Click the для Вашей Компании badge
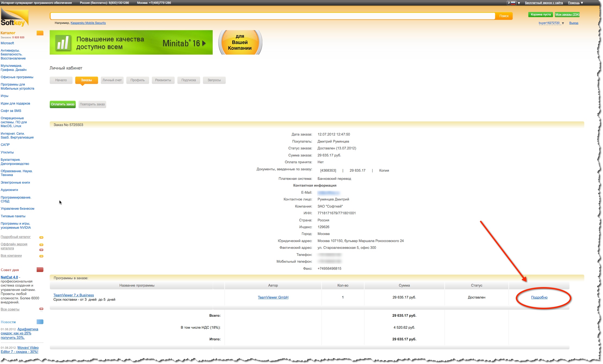The height and width of the screenshot is (364, 603). coord(240,42)
